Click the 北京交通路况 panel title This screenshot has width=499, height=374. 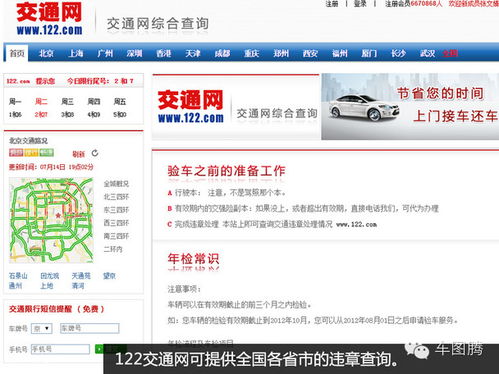coord(28,141)
